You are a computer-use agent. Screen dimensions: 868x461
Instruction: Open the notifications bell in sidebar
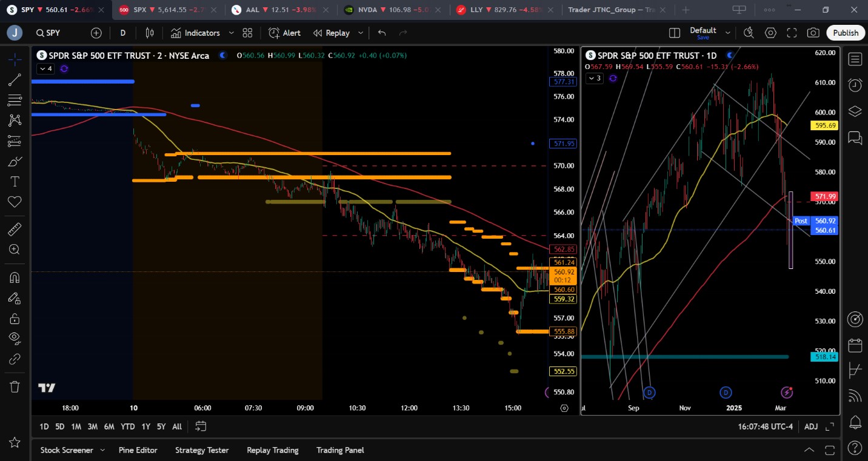(855, 422)
